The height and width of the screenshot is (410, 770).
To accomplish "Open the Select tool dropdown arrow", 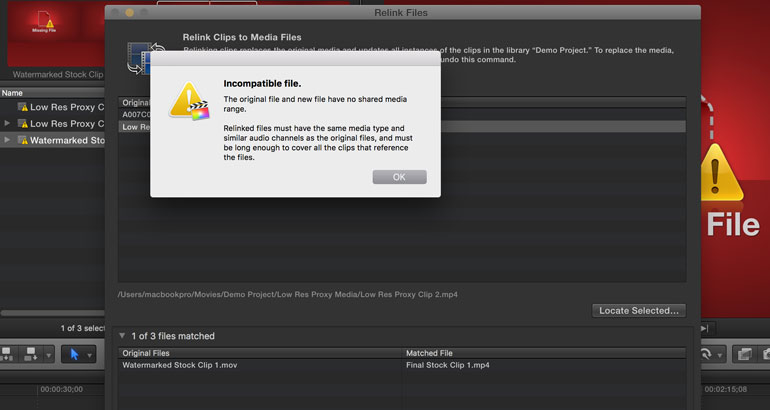I will coord(89,355).
